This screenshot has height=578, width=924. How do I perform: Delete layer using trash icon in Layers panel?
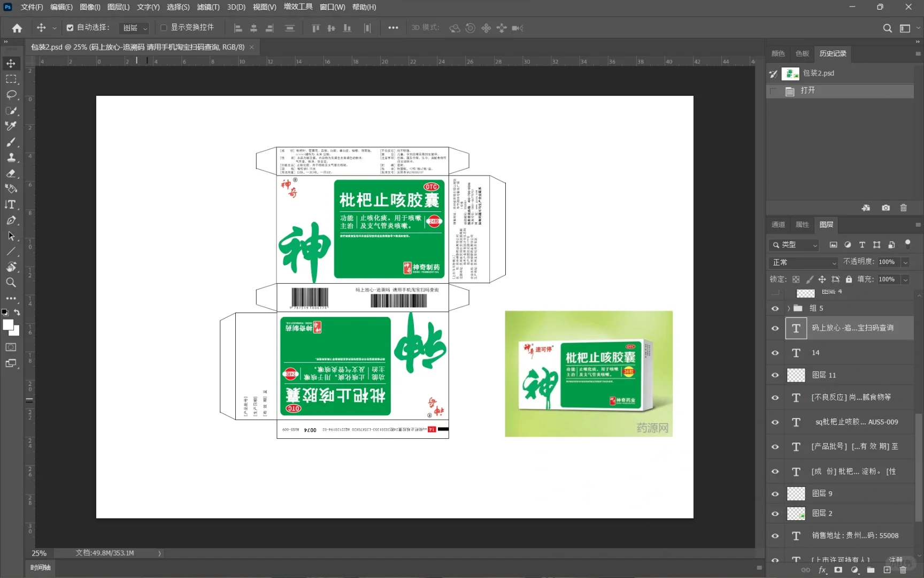tap(903, 570)
